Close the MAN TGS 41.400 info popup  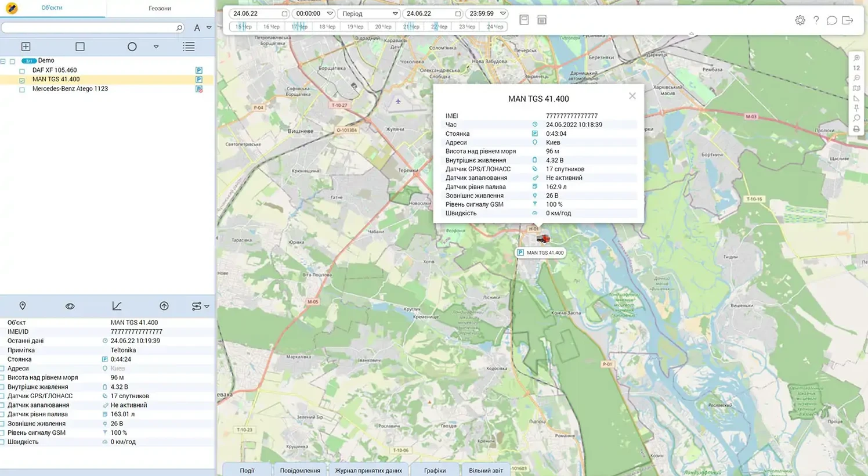point(632,96)
